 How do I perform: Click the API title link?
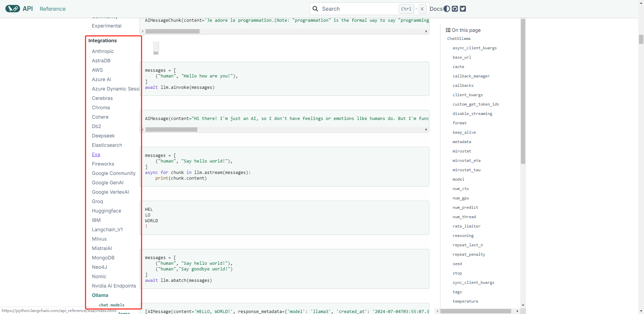pyautogui.click(x=28, y=9)
